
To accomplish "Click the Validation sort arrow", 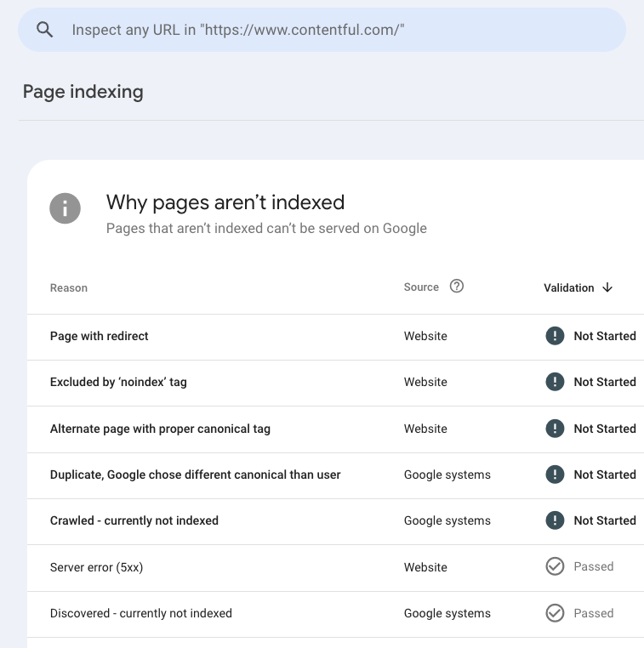I will (607, 287).
